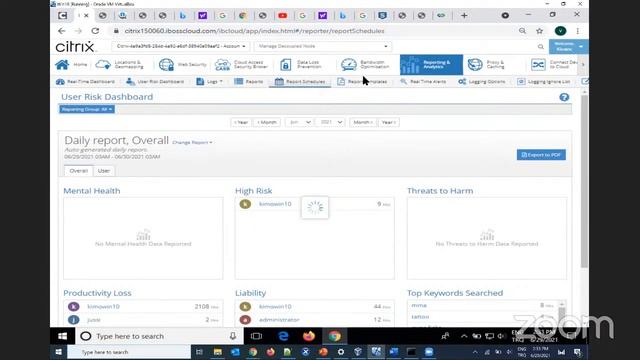
Task: Click the Top Keywords list scrollbar
Action: [562, 313]
